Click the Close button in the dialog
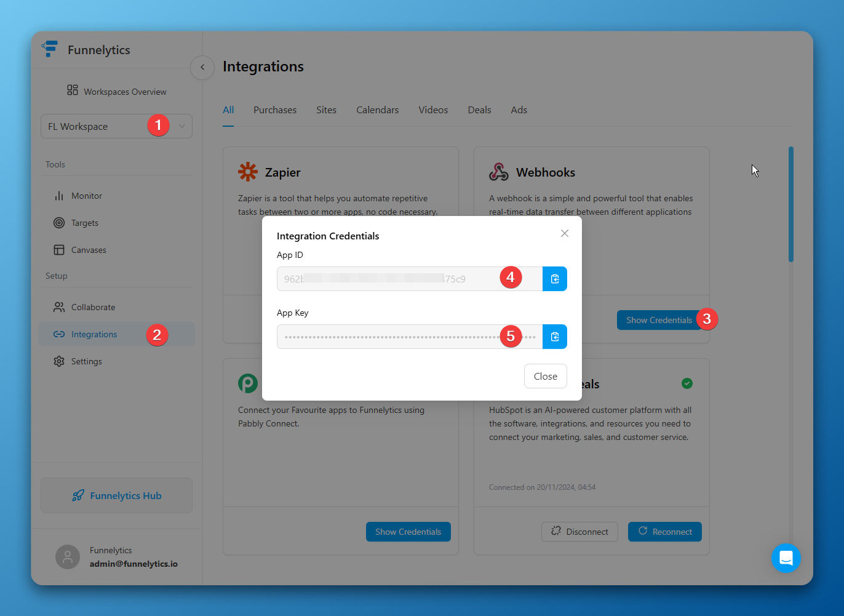This screenshot has width=844, height=616. 546,376
